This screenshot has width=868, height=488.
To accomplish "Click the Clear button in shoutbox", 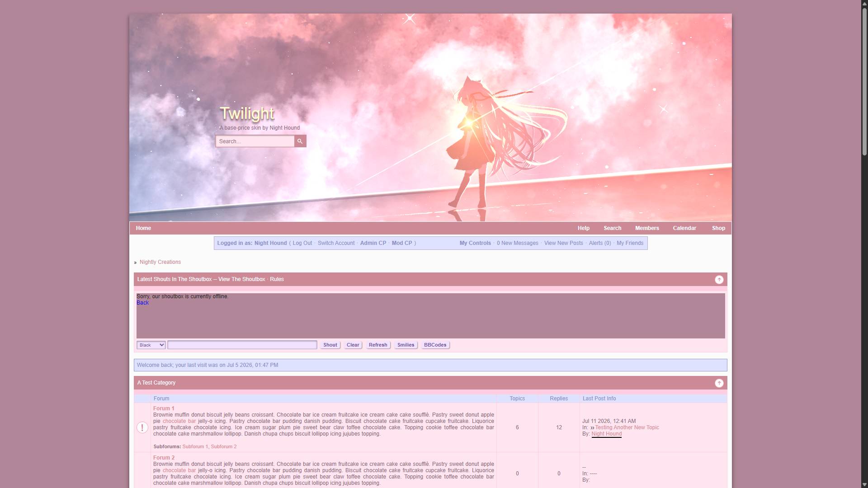I will click(353, 345).
